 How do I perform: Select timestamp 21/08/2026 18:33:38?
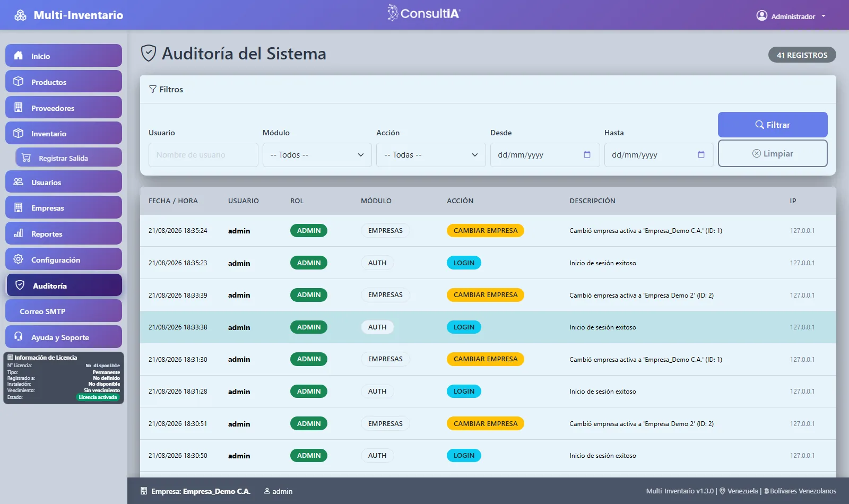click(178, 327)
